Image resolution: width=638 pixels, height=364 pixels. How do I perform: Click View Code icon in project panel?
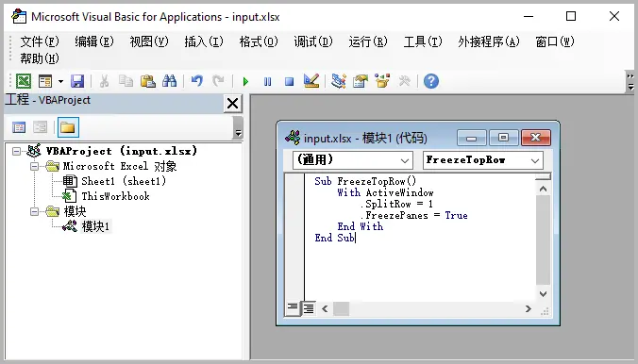pyautogui.click(x=19, y=127)
